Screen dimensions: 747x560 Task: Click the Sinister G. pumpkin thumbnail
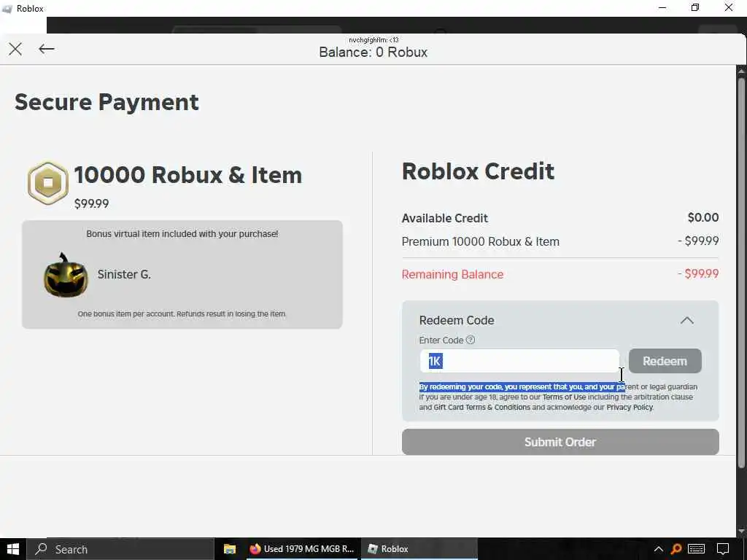66,275
